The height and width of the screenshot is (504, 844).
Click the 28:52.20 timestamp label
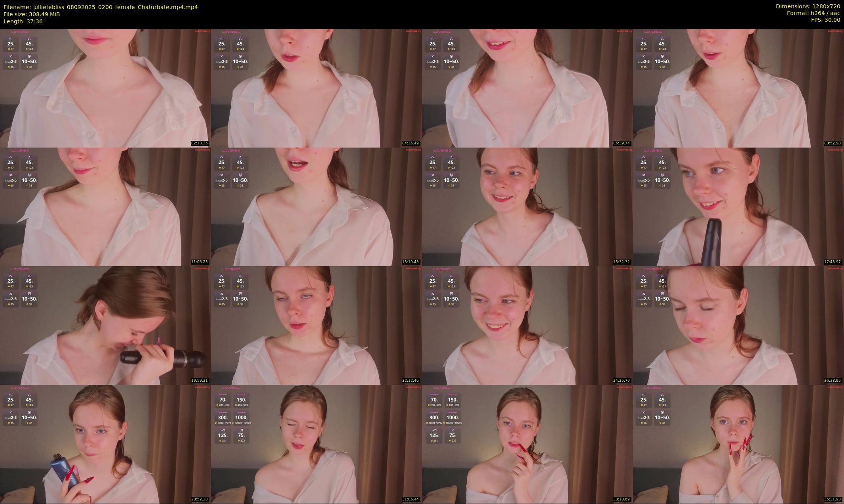click(x=200, y=499)
